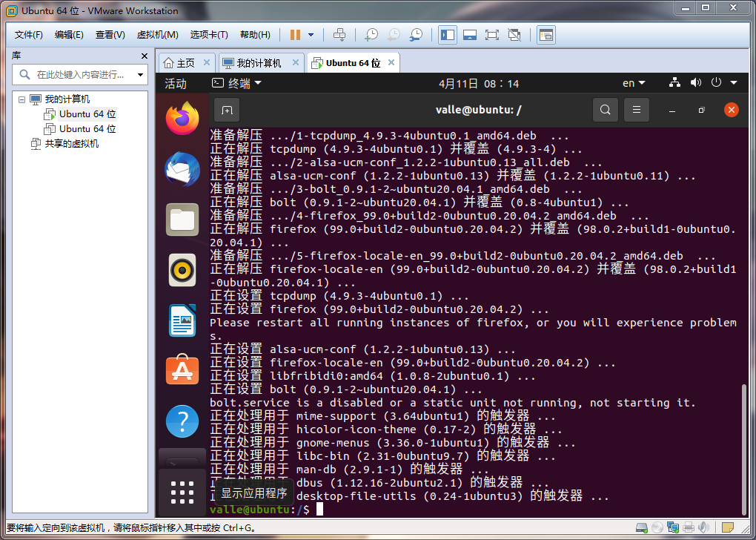The height and width of the screenshot is (540, 756).
Task: Open Rhythmbox music player from the dock
Action: (182, 270)
